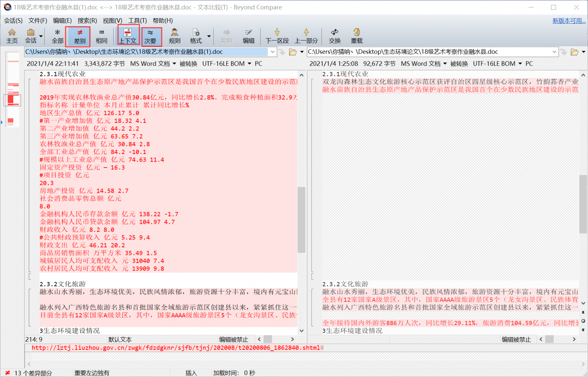Open the Session (会话) menu
The width and height of the screenshot is (588, 377).
[x=13, y=21]
